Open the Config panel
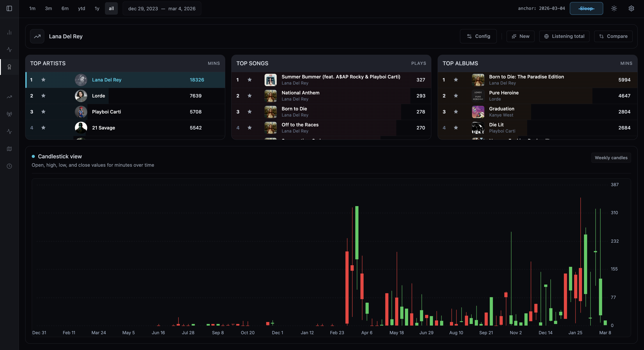 click(x=478, y=36)
